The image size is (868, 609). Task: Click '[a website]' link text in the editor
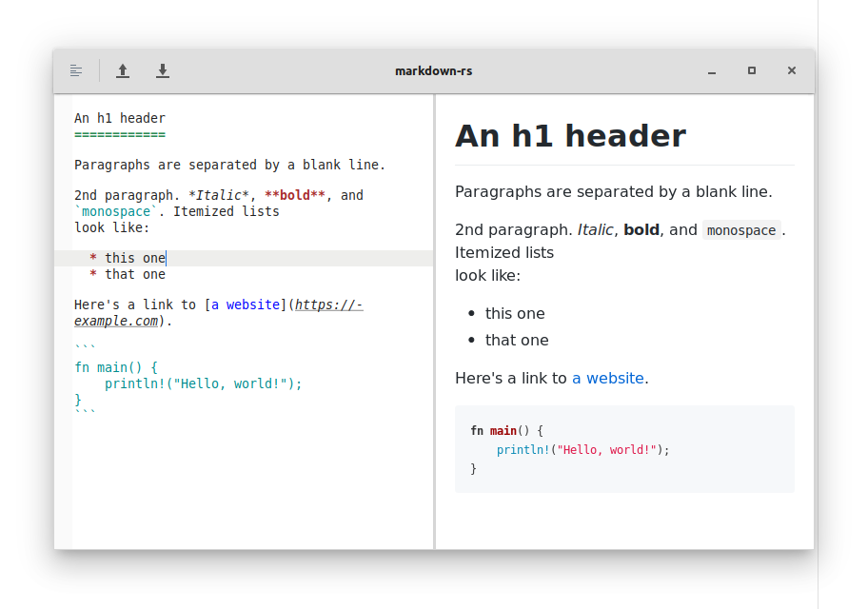[x=246, y=304]
